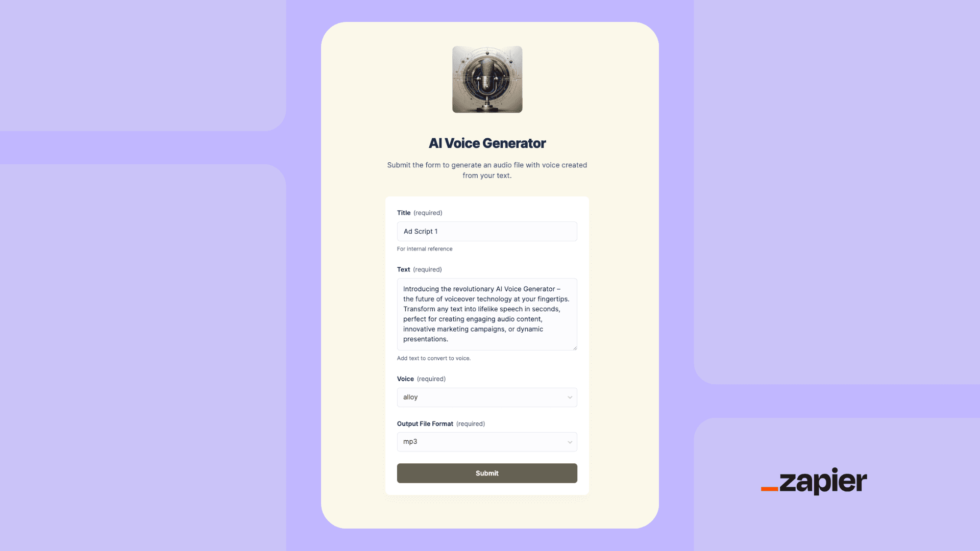The image size is (980, 551).
Task: Click the AI Voice Generator microphone icon
Action: (x=486, y=80)
